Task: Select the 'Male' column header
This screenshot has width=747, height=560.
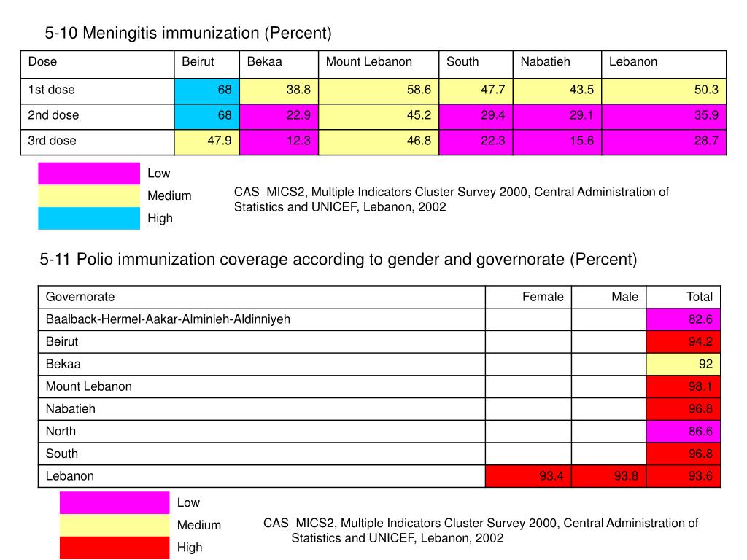Action: (x=609, y=297)
